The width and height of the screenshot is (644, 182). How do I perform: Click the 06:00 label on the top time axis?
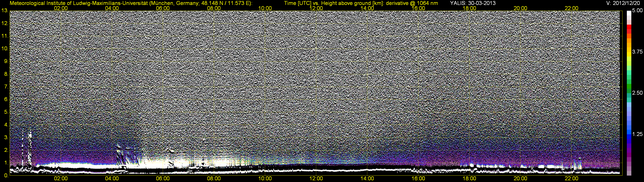pyautogui.click(x=163, y=8)
